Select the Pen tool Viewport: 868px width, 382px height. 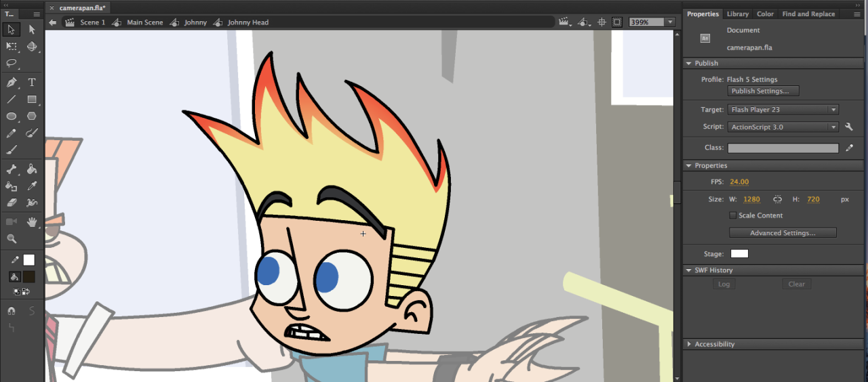12,82
